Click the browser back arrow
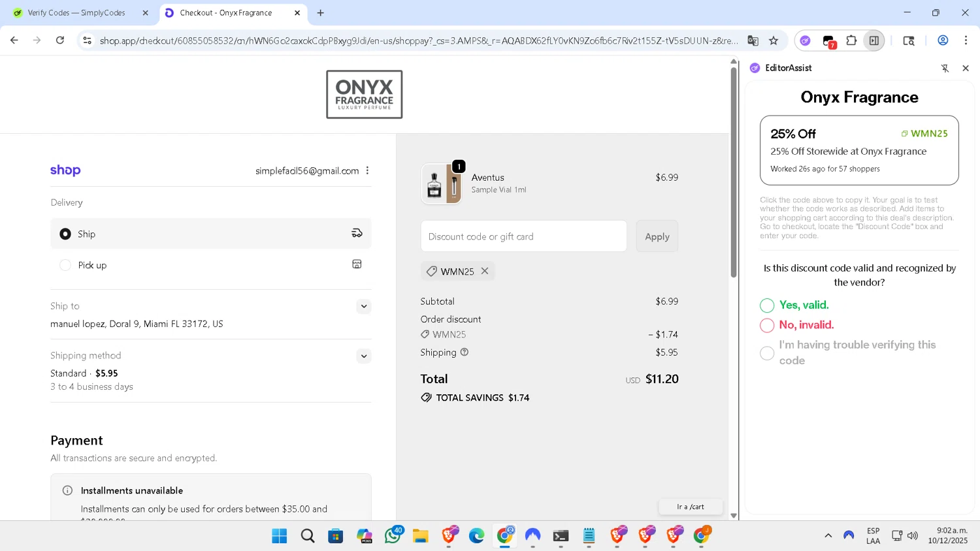This screenshot has width=980, height=551. coord(14,40)
